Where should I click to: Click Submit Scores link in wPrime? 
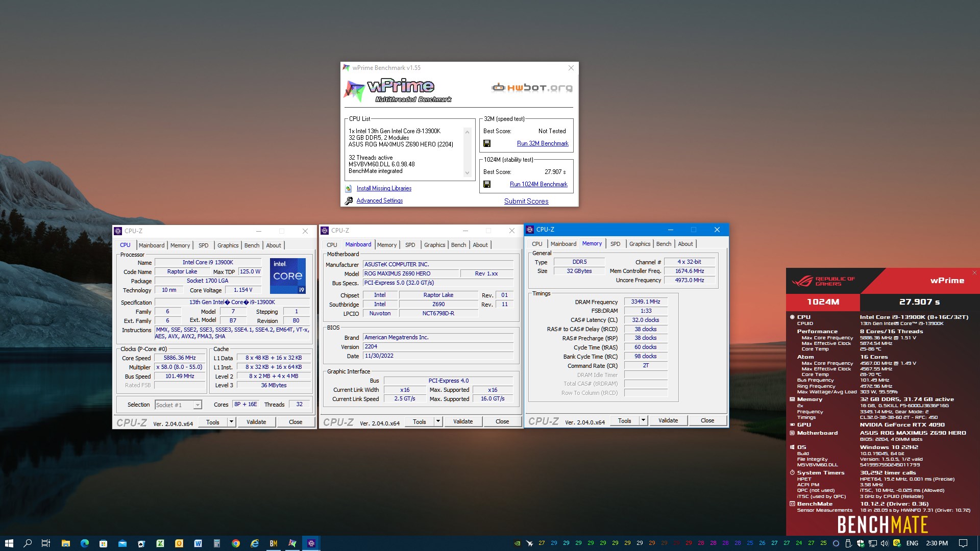[x=526, y=202]
